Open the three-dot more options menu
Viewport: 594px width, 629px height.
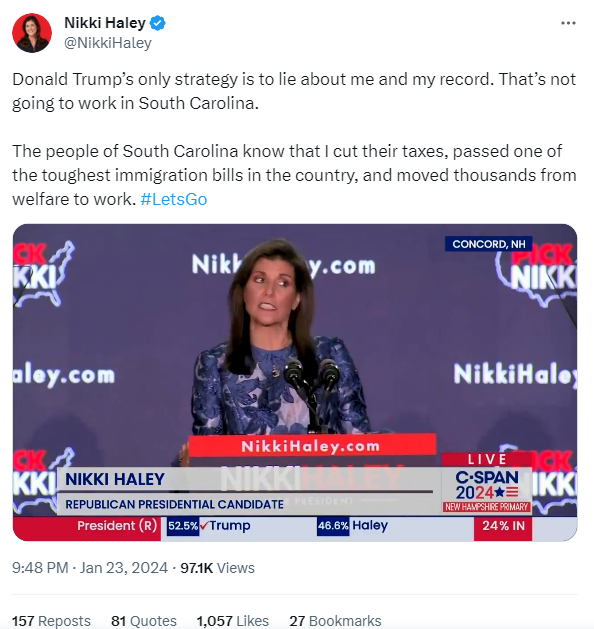point(568,23)
